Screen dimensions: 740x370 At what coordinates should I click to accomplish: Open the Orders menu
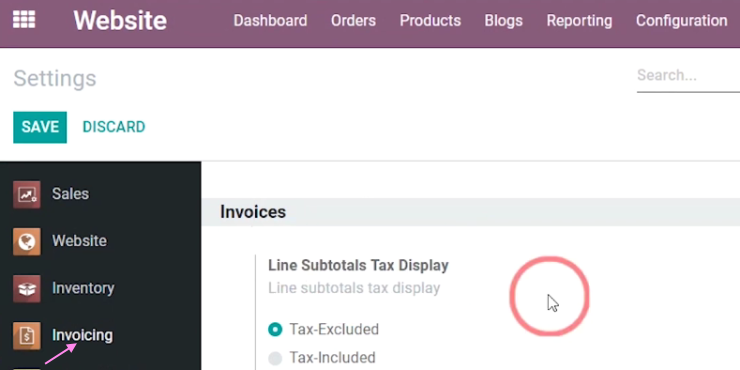tap(353, 21)
